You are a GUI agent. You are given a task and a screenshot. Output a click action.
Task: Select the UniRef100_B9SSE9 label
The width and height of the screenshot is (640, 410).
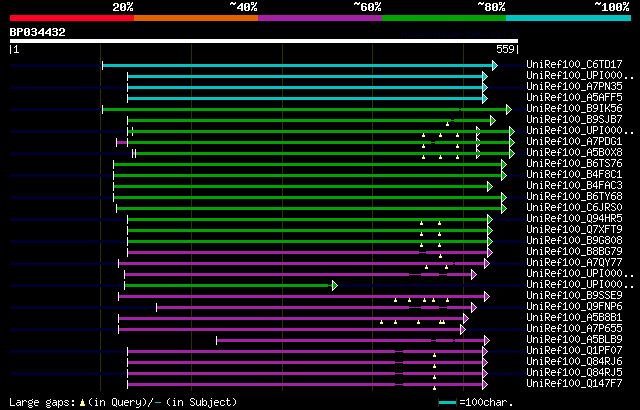pos(574,295)
